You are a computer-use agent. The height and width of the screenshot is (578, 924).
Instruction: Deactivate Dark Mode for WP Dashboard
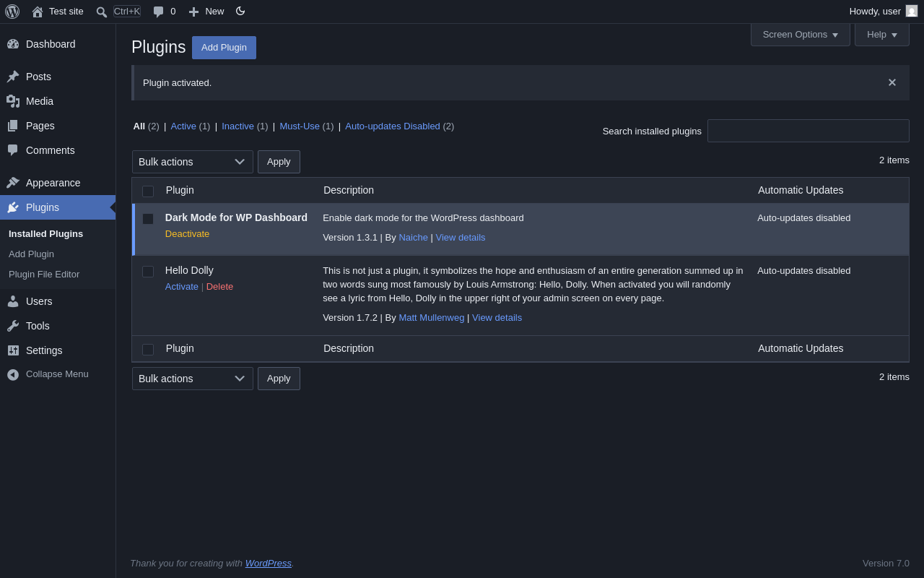click(x=187, y=234)
